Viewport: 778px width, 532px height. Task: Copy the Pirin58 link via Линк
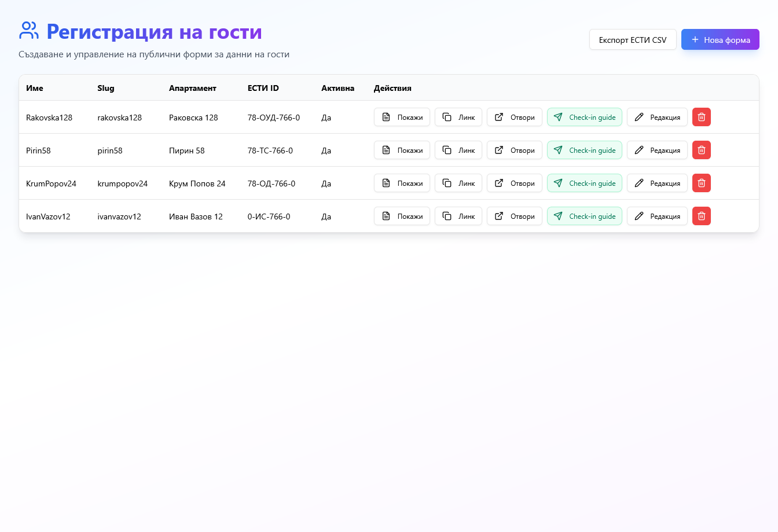click(458, 150)
